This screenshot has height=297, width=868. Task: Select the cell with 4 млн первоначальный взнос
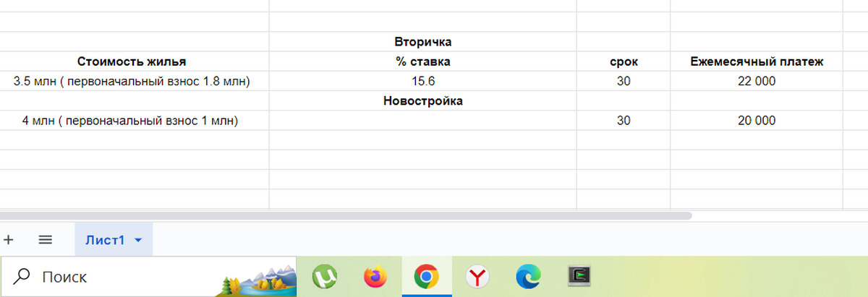coord(135,121)
